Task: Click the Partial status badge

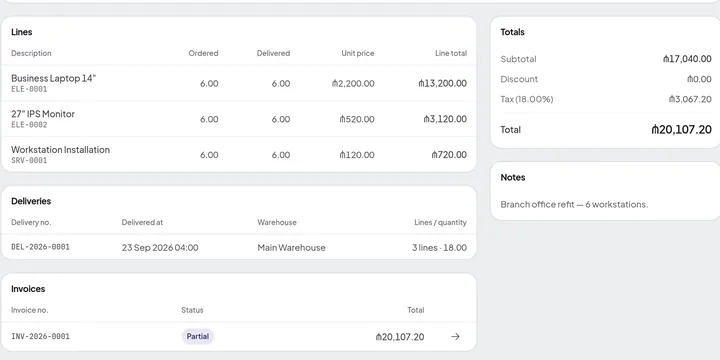Action: pos(197,337)
